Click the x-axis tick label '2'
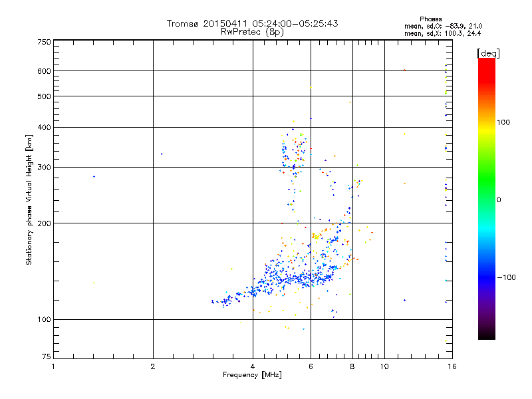Image resolution: width=532 pixels, height=399 pixels. pos(153,366)
